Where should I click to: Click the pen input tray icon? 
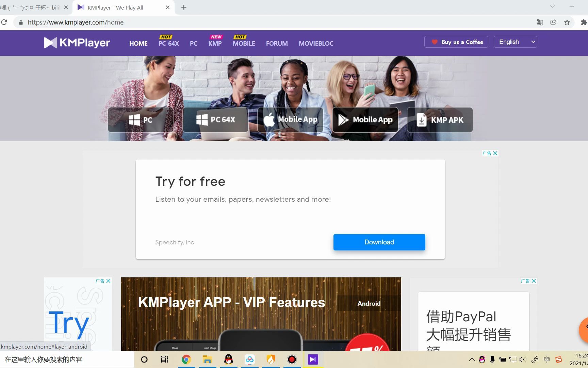[535, 359]
